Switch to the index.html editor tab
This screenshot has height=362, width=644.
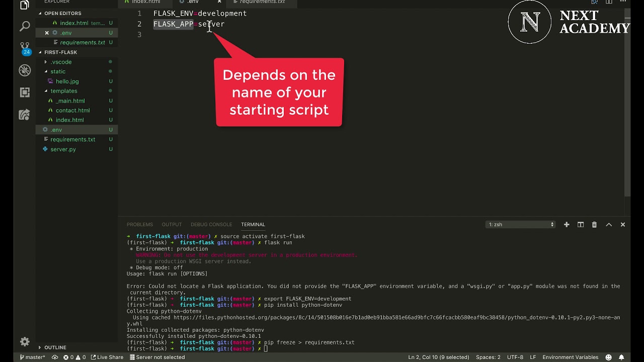tap(145, 2)
